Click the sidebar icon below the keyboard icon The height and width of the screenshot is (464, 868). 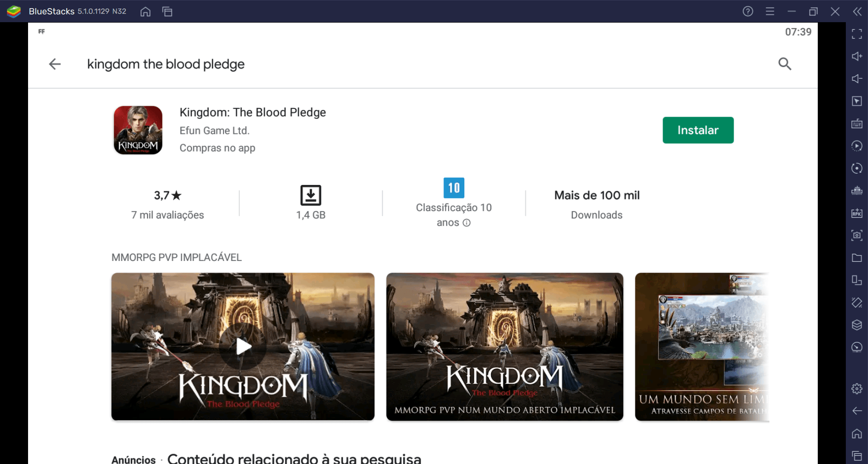pos(857,146)
